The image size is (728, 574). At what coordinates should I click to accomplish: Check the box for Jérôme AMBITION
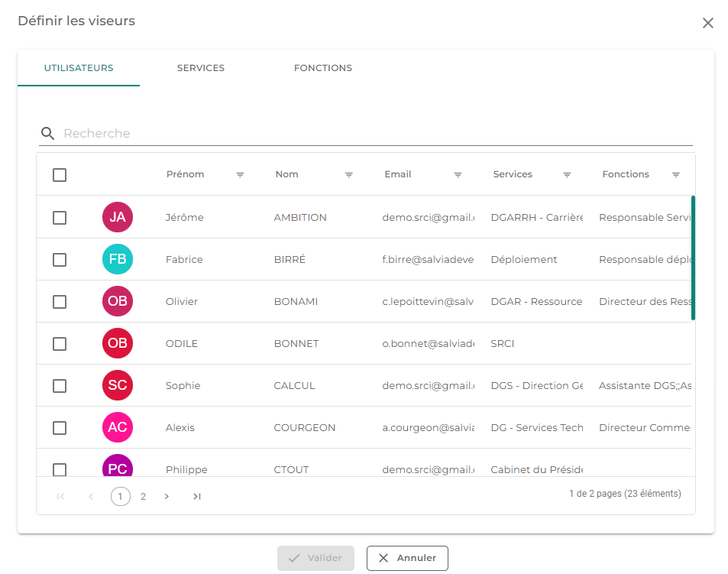pos(60,218)
